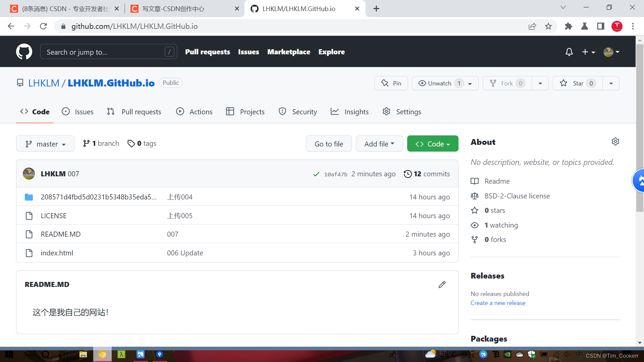Toggle Unwatch for this repository
Viewport: 644px width, 362px height.
click(439, 83)
